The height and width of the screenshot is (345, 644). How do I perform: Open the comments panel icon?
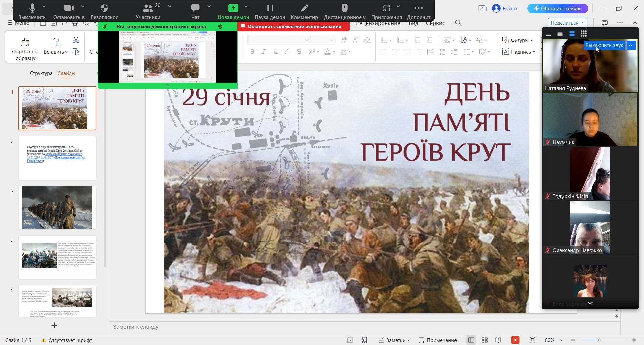pos(605,23)
